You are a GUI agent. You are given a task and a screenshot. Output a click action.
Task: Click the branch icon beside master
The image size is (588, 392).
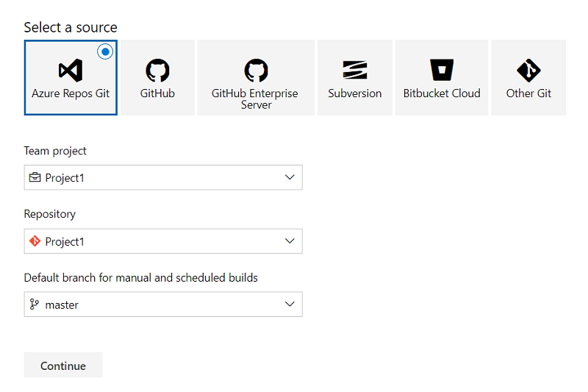[x=35, y=304]
